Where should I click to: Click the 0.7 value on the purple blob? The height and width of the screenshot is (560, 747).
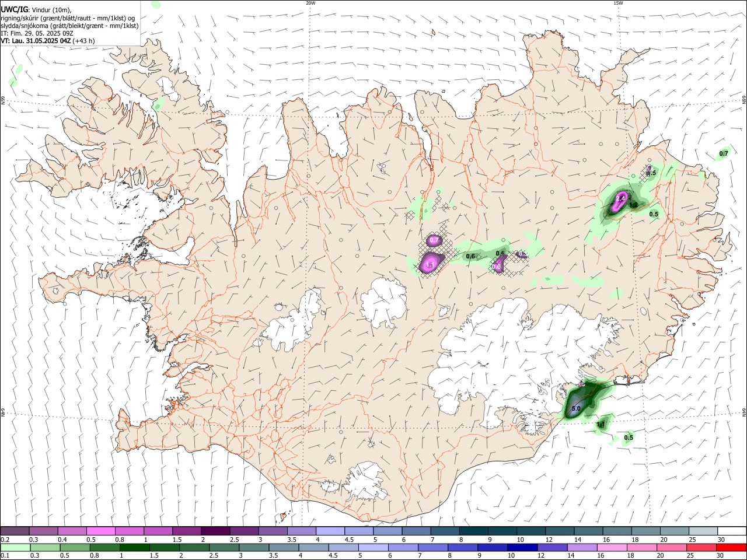[434, 240]
